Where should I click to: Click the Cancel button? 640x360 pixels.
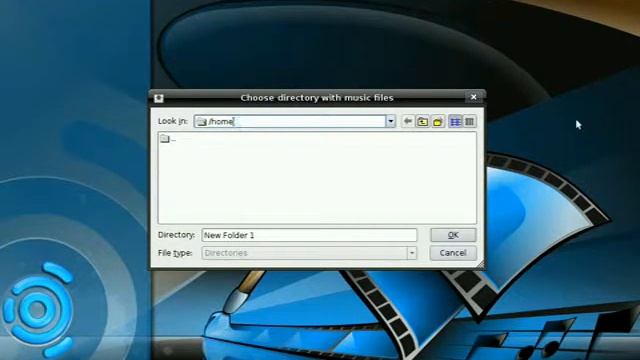point(453,253)
